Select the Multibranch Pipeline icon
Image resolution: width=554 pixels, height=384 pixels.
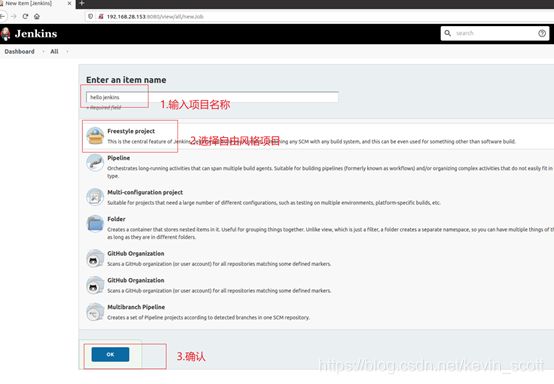pos(95,312)
